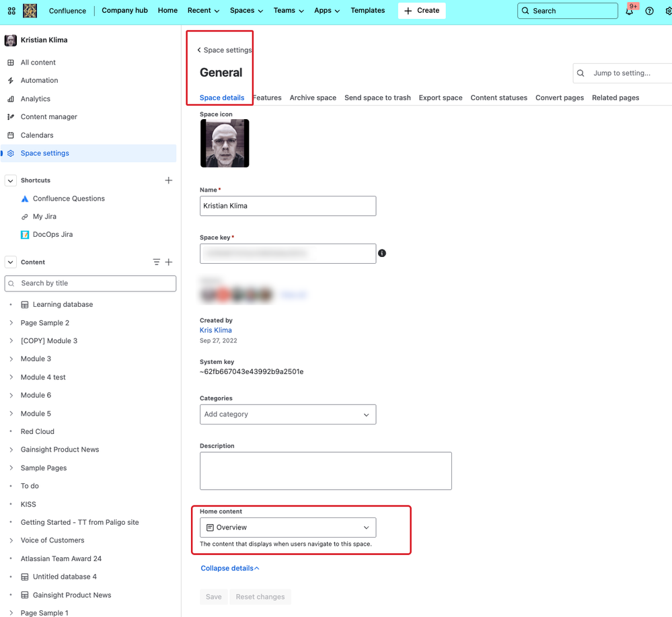Go to Home in top navigation
672x617 pixels.
coord(167,11)
